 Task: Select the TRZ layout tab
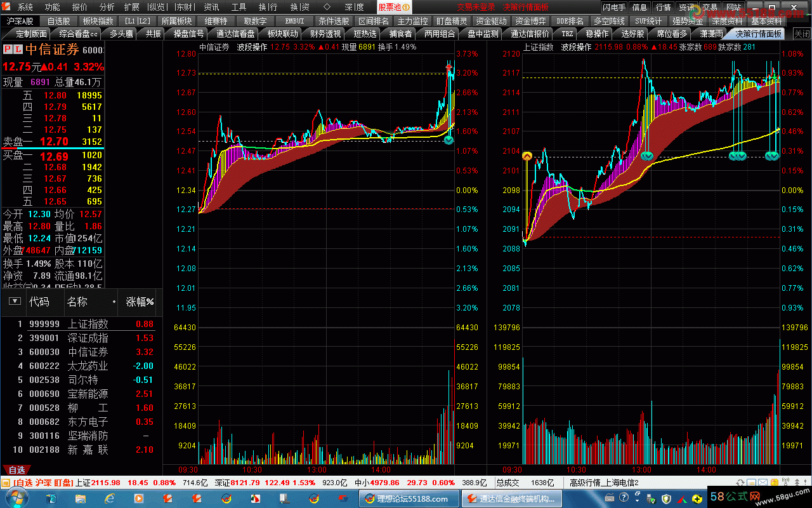coord(567,34)
